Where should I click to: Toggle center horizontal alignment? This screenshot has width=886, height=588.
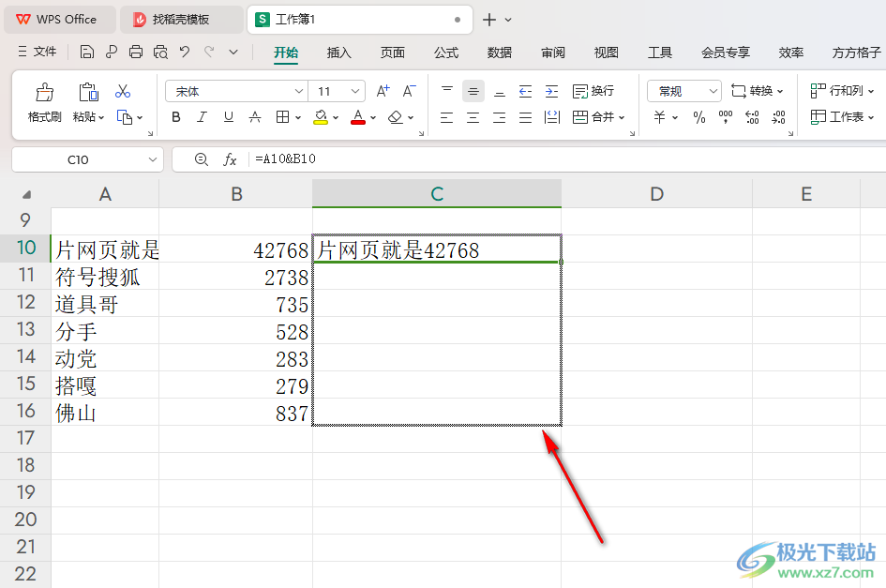coord(473,117)
